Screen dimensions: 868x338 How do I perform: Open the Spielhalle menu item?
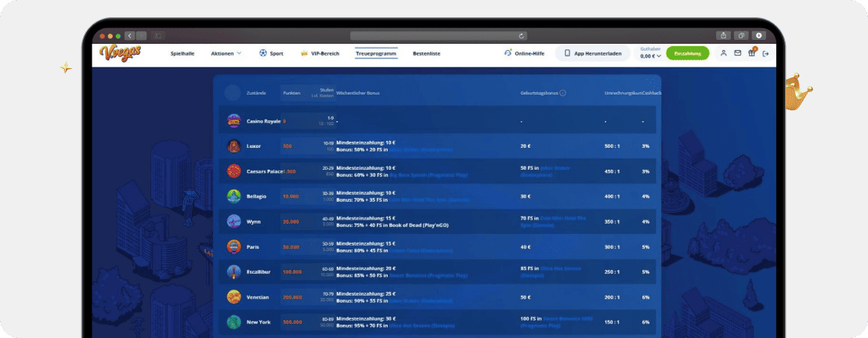click(182, 54)
